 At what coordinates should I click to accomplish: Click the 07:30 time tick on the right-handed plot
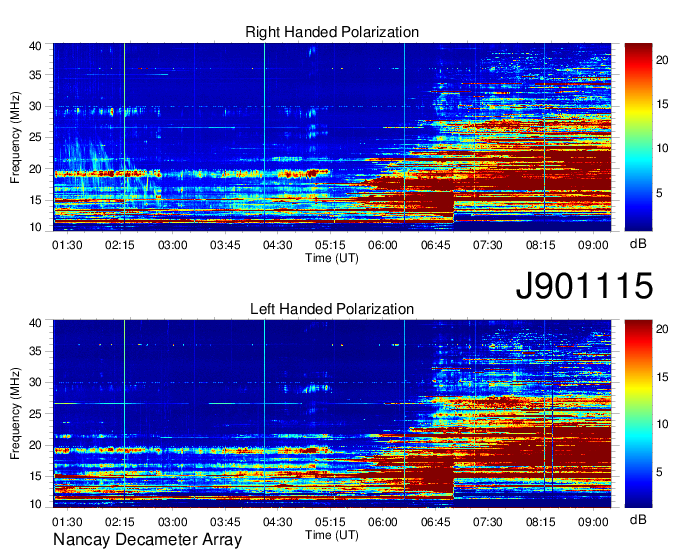pyautogui.click(x=488, y=245)
